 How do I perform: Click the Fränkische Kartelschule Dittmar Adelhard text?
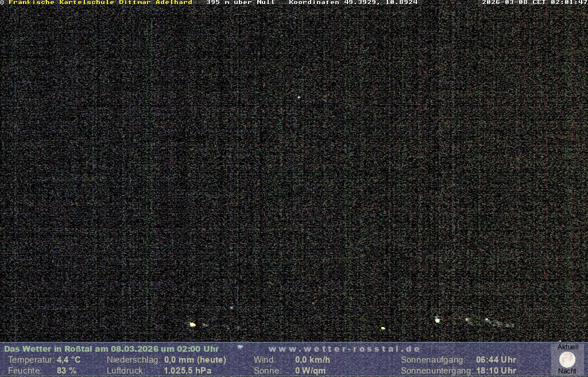pos(100,2)
